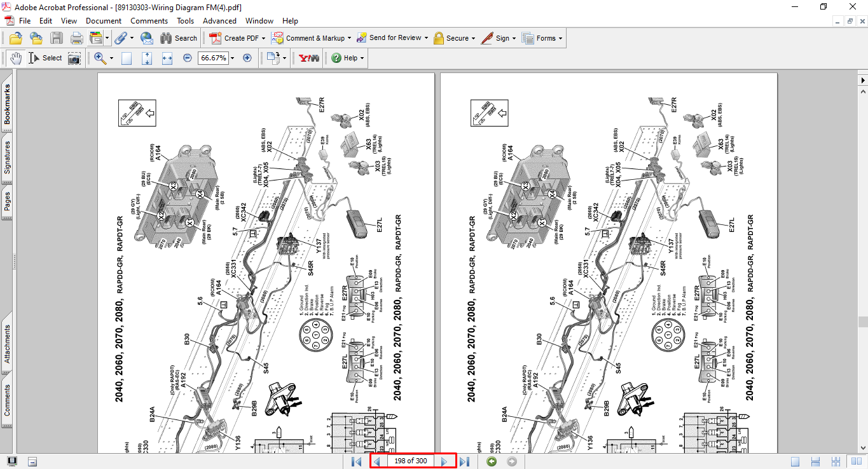Expand the Secure dropdown menu
Viewport: 868px width, 469px height.
[x=474, y=38]
